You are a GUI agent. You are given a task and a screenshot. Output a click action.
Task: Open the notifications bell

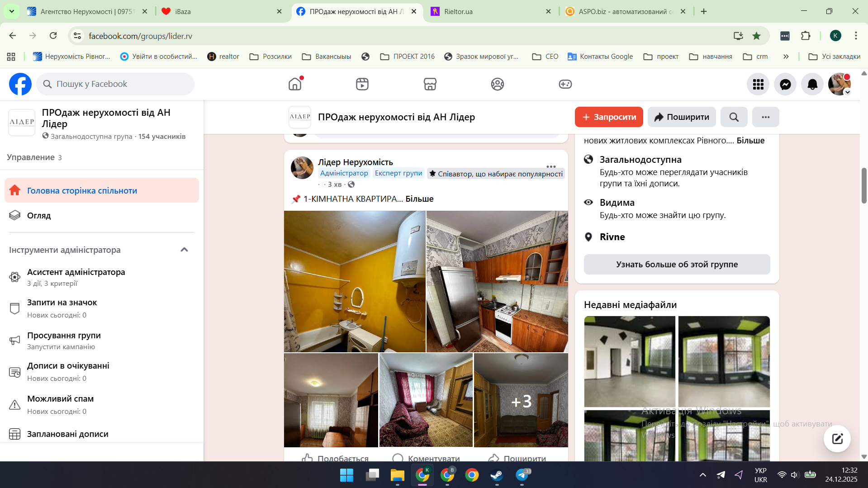tap(812, 84)
